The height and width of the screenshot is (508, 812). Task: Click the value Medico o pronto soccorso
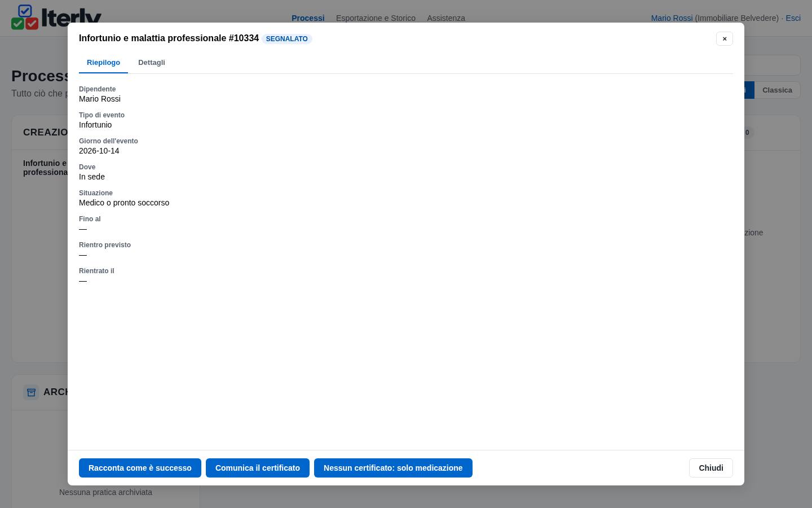pos(124,203)
